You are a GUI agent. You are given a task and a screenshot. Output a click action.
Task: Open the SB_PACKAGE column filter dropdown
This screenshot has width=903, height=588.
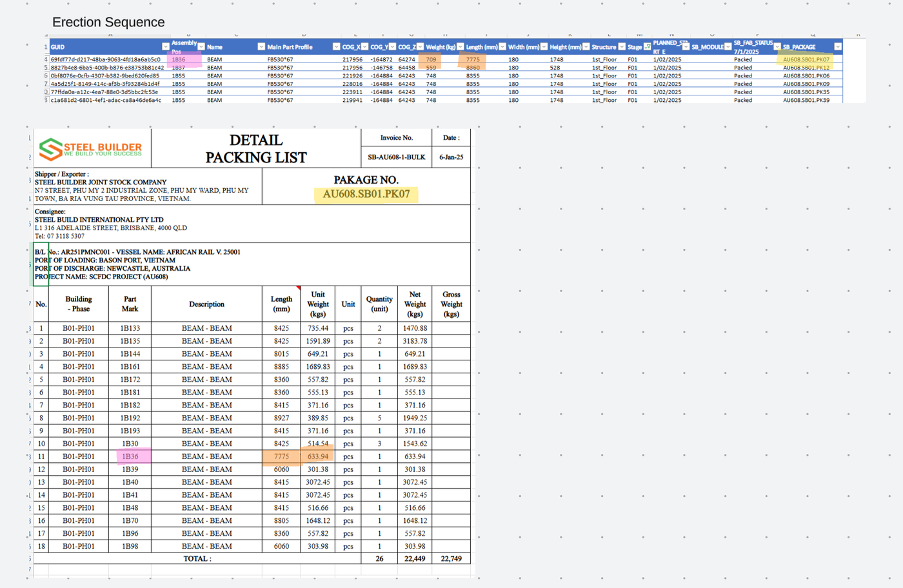tap(837, 46)
